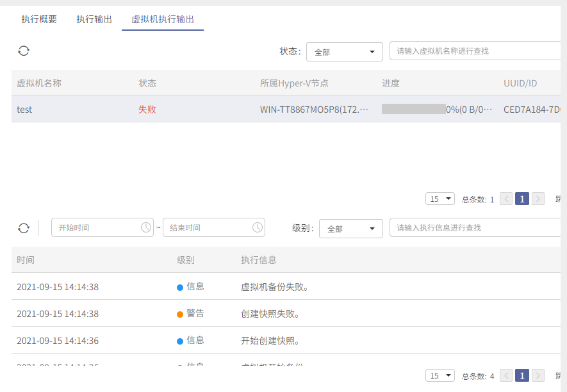Click the 2021-09-15 14:14:36 timestamp
The height and width of the screenshot is (392, 567).
(x=58, y=341)
